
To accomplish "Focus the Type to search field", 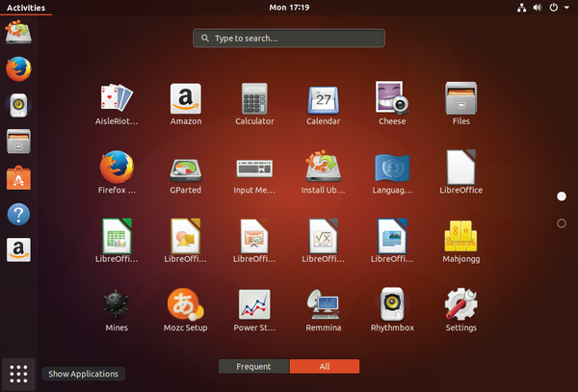I will pyautogui.click(x=289, y=39).
